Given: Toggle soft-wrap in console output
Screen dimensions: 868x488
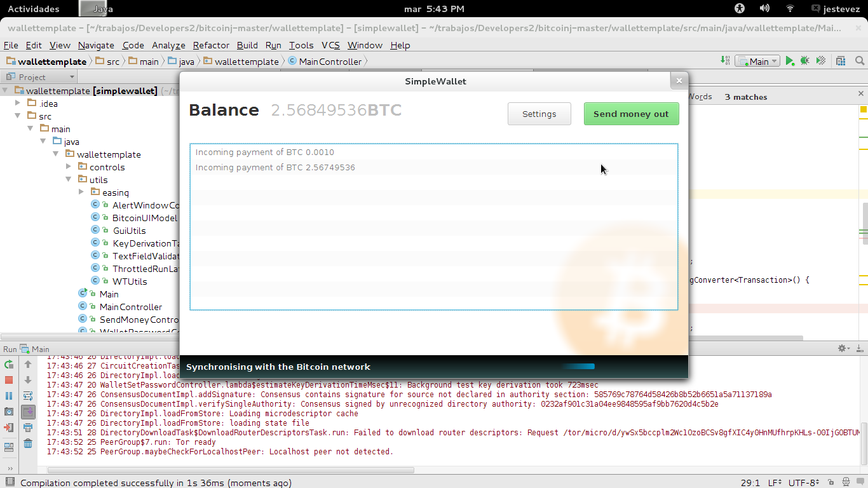Looking at the screenshot, I should (x=28, y=396).
